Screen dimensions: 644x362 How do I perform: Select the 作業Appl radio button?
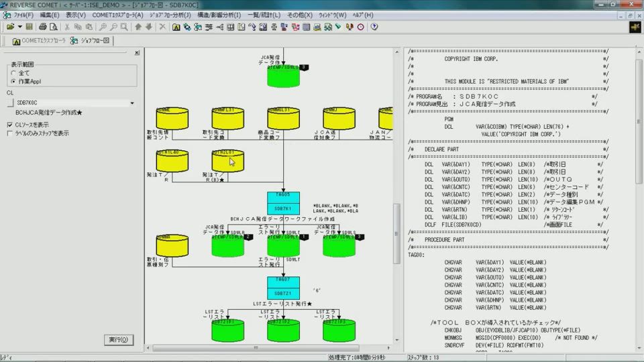(13, 81)
